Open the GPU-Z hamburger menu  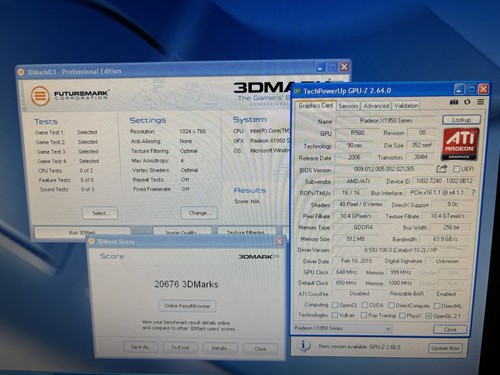pyautogui.click(x=480, y=102)
